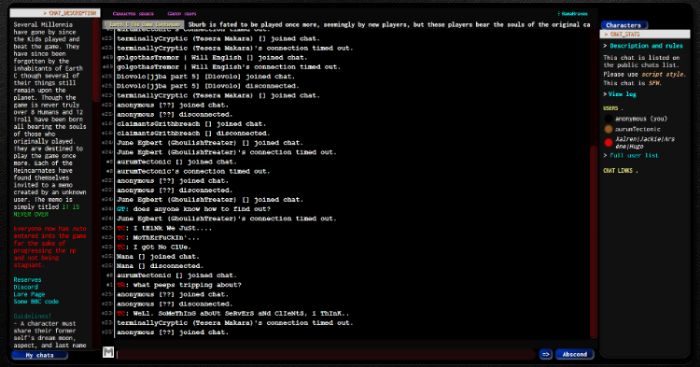Click message 'TC: I gOt No ClUe.'
The width and height of the screenshot is (700, 367).
click(x=154, y=247)
